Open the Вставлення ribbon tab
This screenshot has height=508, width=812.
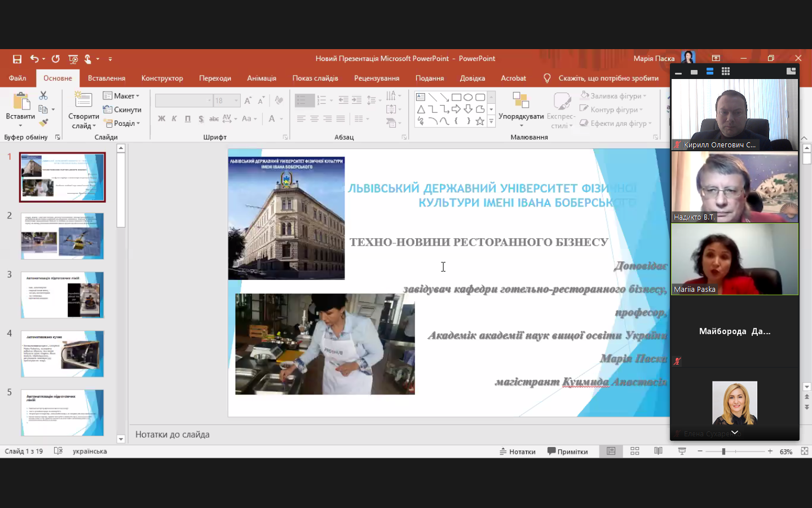(x=106, y=78)
